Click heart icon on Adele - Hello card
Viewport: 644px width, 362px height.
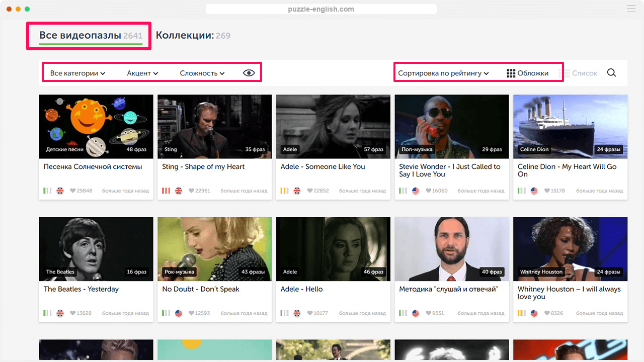click(x=310, y=313)
